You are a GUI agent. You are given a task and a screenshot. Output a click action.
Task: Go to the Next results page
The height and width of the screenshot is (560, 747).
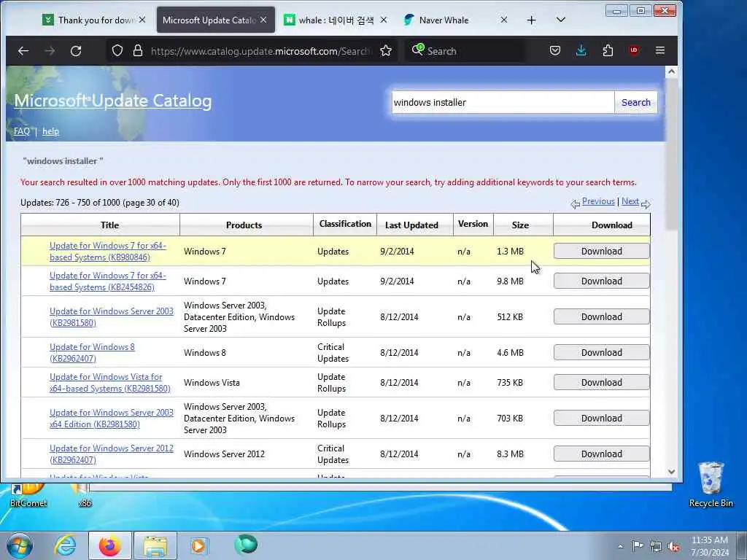tap(630, 201)
